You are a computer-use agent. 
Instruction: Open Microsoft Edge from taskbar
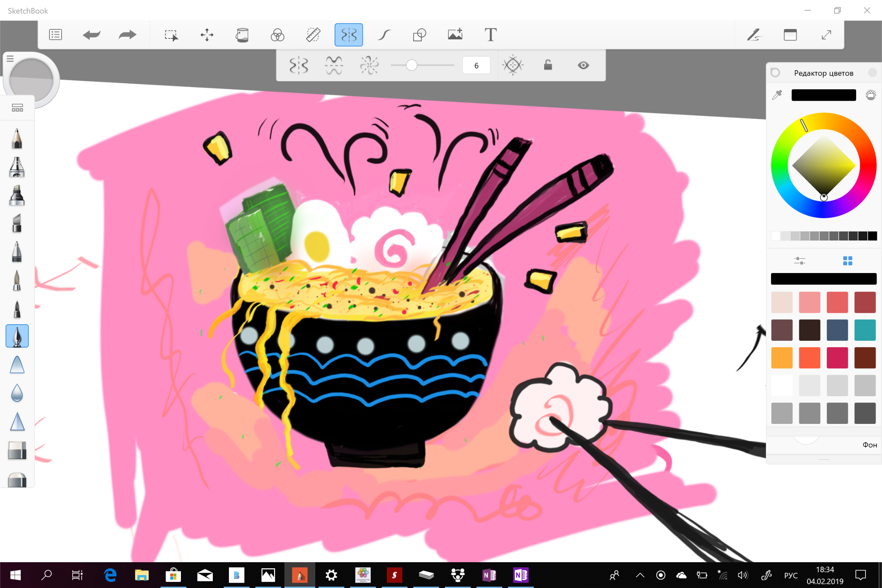(x=110, y=575)
